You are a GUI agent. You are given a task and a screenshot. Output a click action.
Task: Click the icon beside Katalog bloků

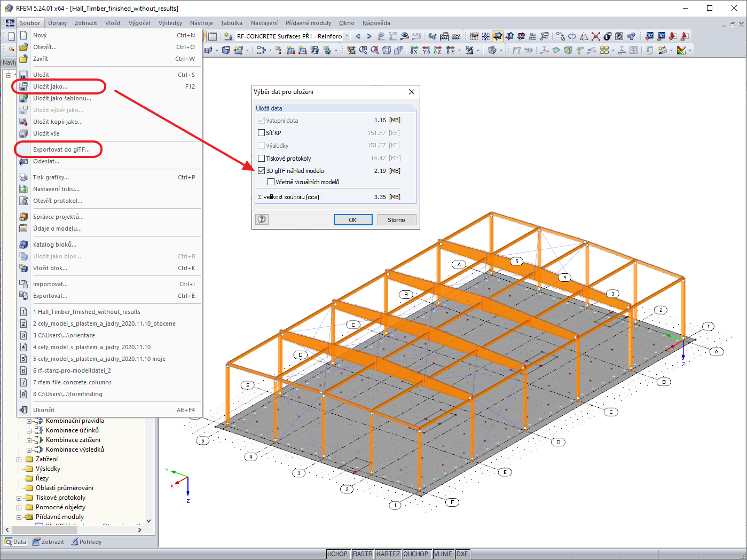coord(23,244)
